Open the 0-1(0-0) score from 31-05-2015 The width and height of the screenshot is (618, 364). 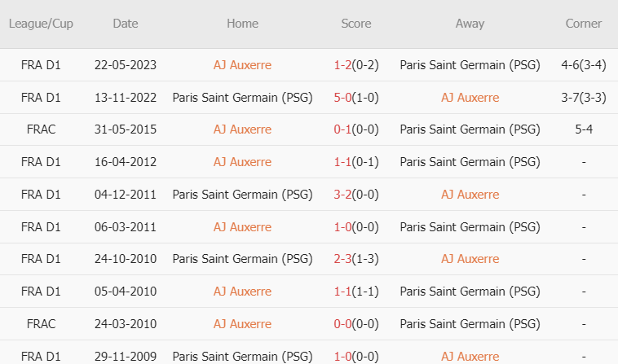coord(356,129)
